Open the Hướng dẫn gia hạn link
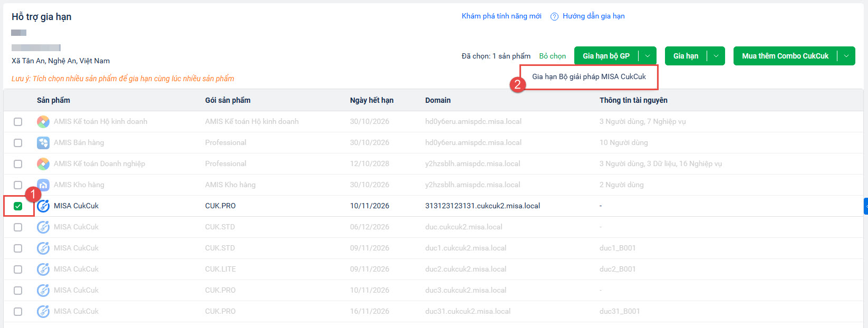Viewport: 868px width, 328px height. pos(593,16)
